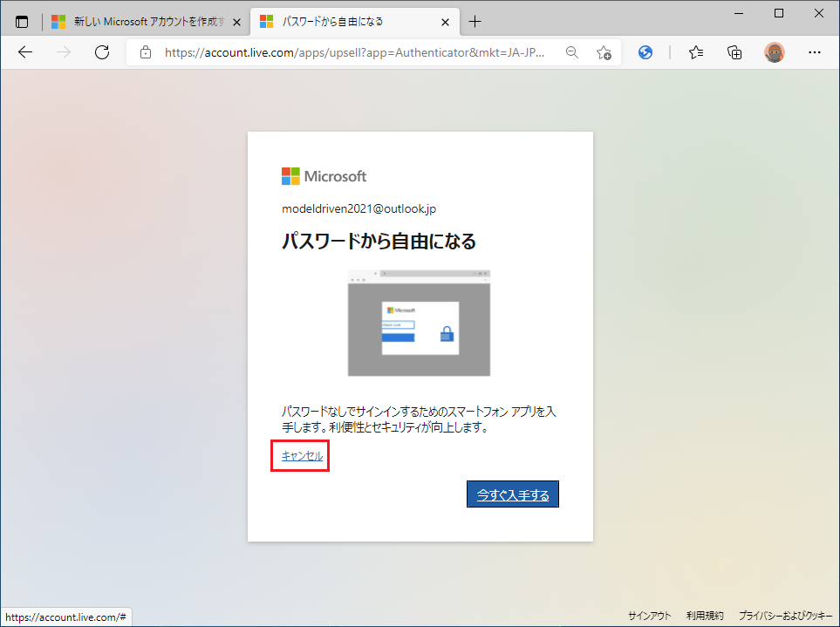Screen dimensions: 840x627
Task: Open the 利用規約 footer link
Action: 705,616
